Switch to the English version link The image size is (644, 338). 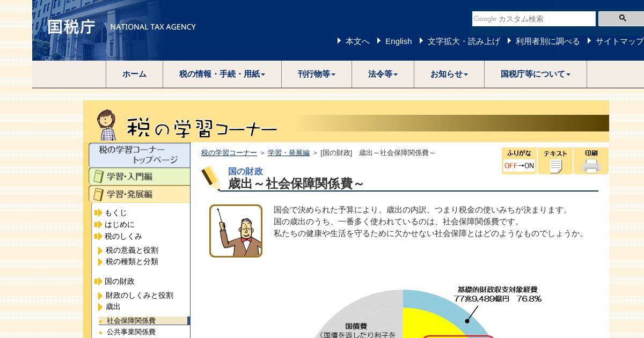point(398,41)
